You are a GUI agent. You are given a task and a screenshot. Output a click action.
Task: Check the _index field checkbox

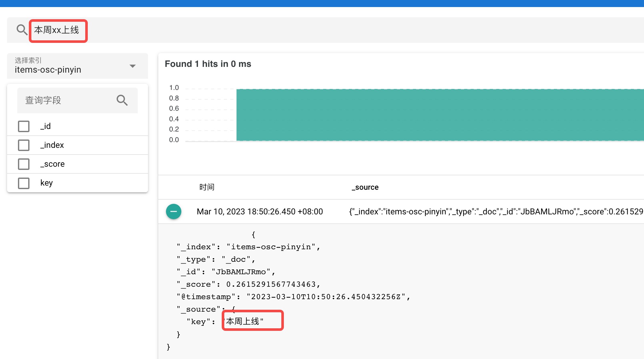[24, 145]
